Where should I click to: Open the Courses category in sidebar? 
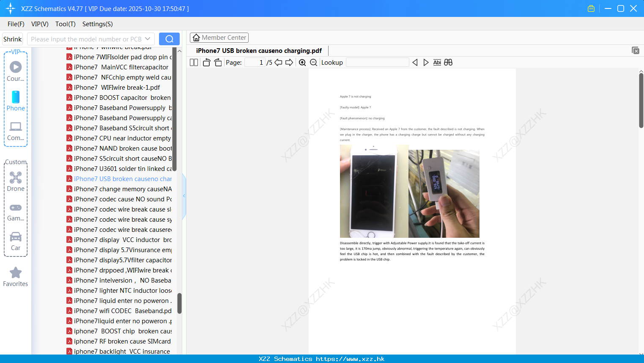pos(16,71)
